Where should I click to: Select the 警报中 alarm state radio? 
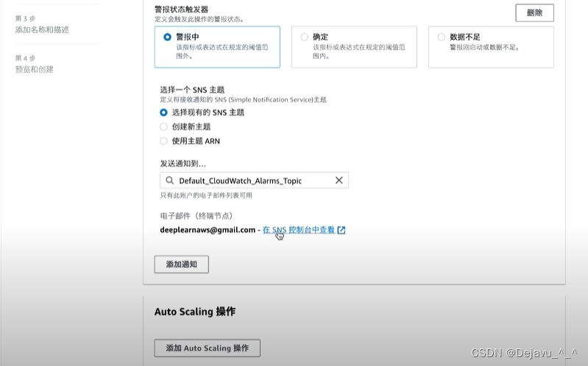pos(167,37)
